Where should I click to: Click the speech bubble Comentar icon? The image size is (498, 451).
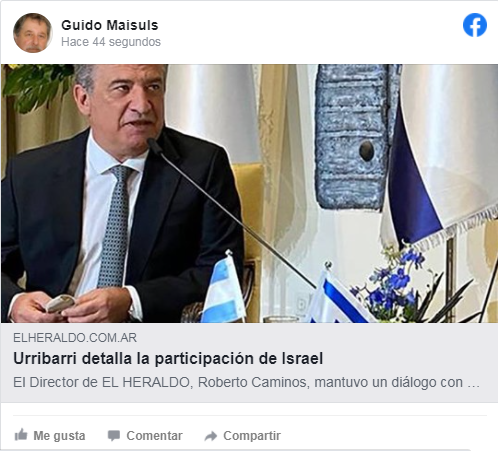pos(114,436)
